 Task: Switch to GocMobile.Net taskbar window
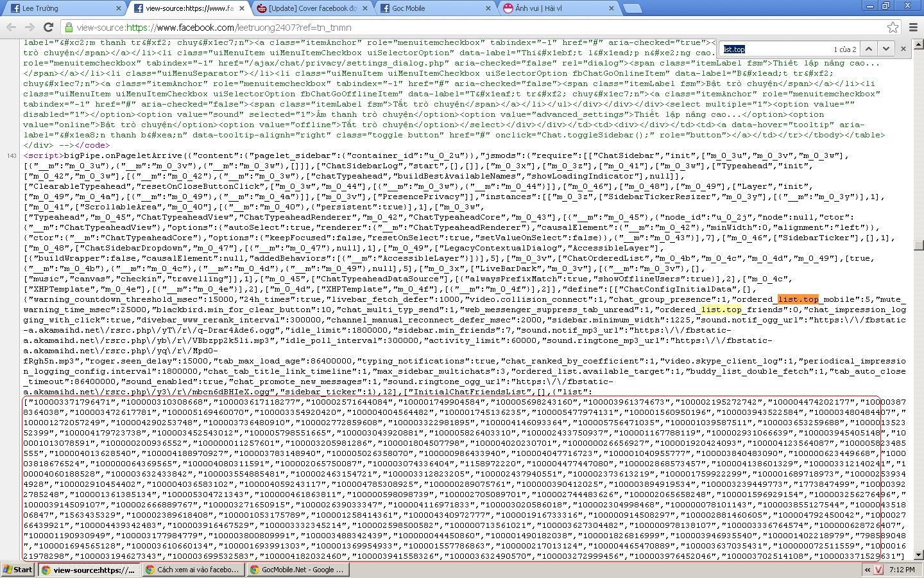(x=296, y=570)
